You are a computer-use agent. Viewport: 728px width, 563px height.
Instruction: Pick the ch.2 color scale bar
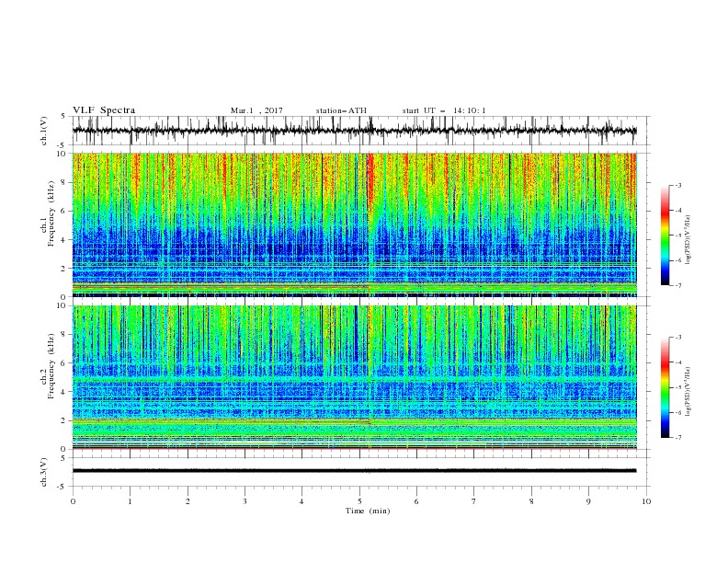tap(665, 387)
